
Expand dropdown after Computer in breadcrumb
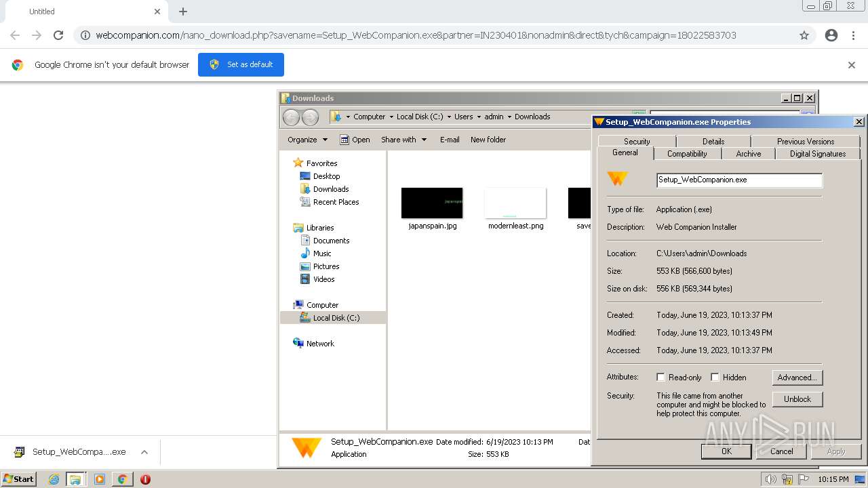[x=391, y=117]
